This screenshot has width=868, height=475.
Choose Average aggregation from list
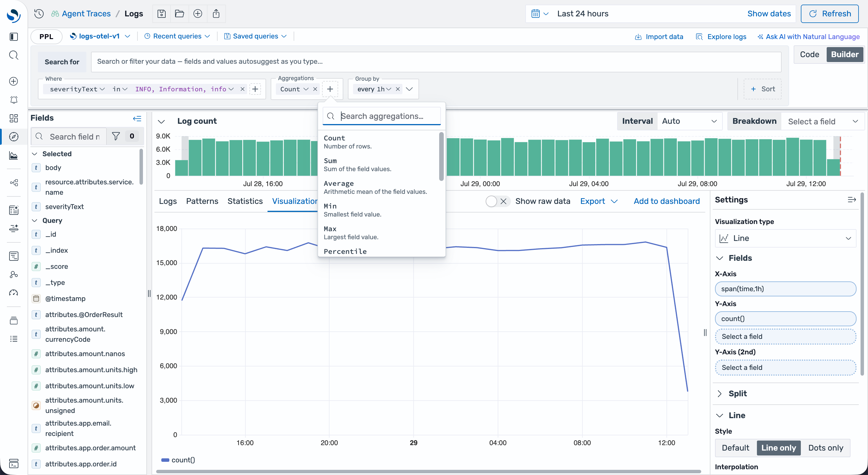[x=379, y=187]
